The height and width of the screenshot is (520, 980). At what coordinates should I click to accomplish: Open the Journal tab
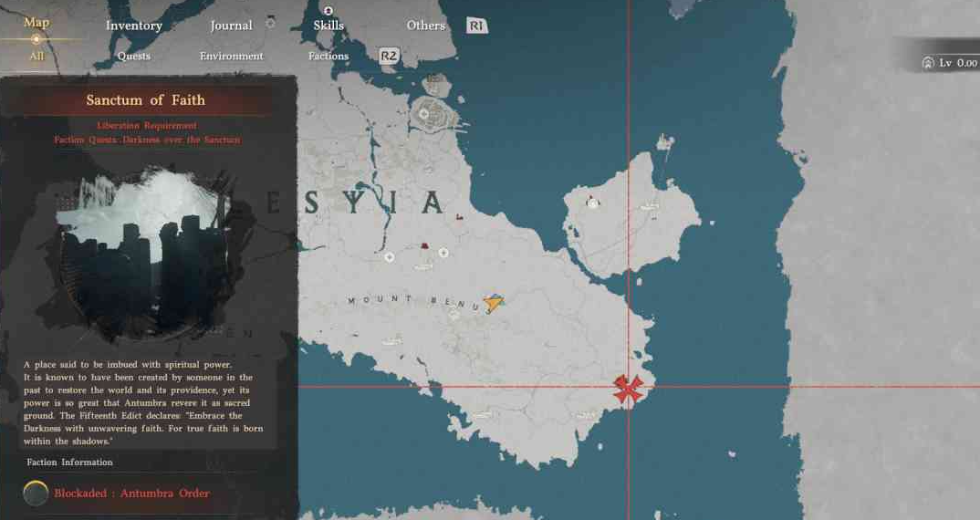point(231,26)
